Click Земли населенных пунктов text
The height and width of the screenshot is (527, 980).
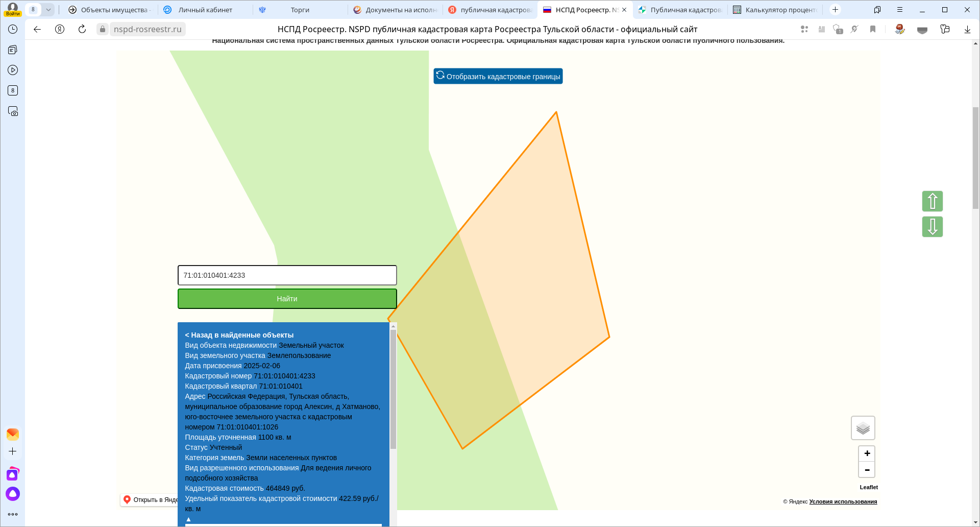pos(291,458)
